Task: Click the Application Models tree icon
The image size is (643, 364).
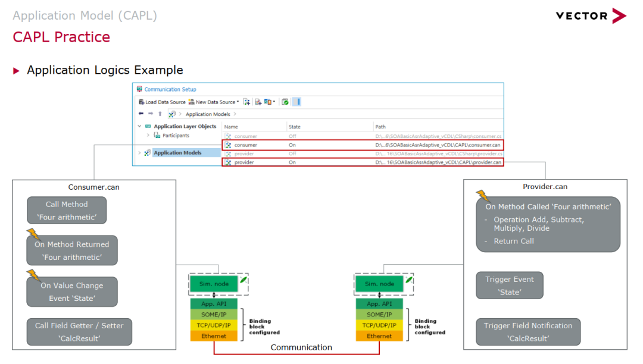Action: 148,153
